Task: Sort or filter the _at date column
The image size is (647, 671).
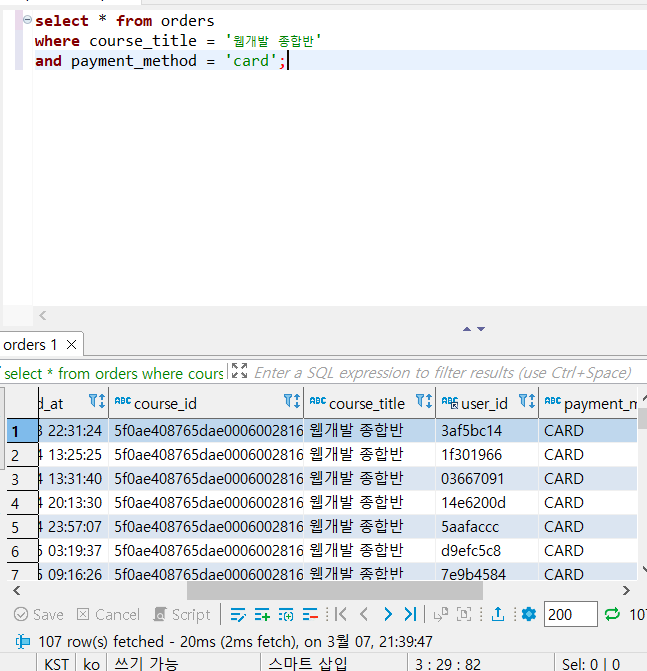Action: click(97, 401)
